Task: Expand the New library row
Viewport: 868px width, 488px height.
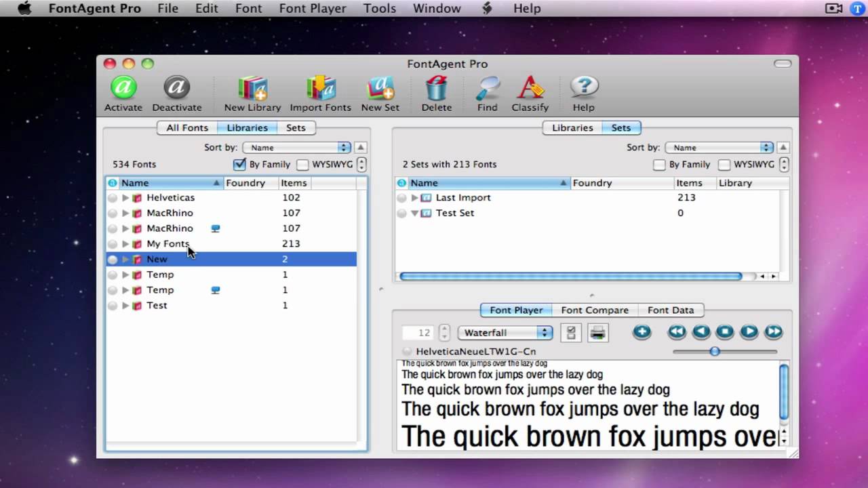Action: 125,259
